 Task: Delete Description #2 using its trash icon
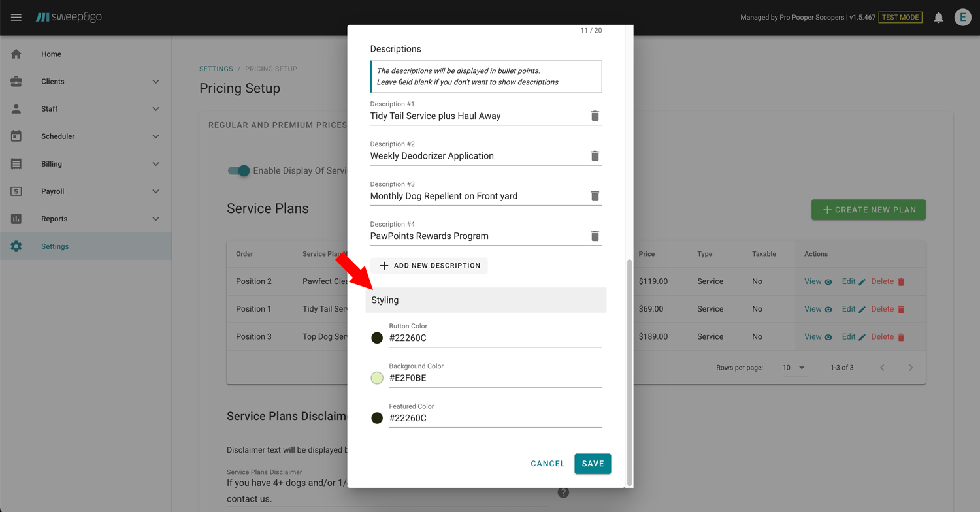pyautogui.click(x=595, y=156)
